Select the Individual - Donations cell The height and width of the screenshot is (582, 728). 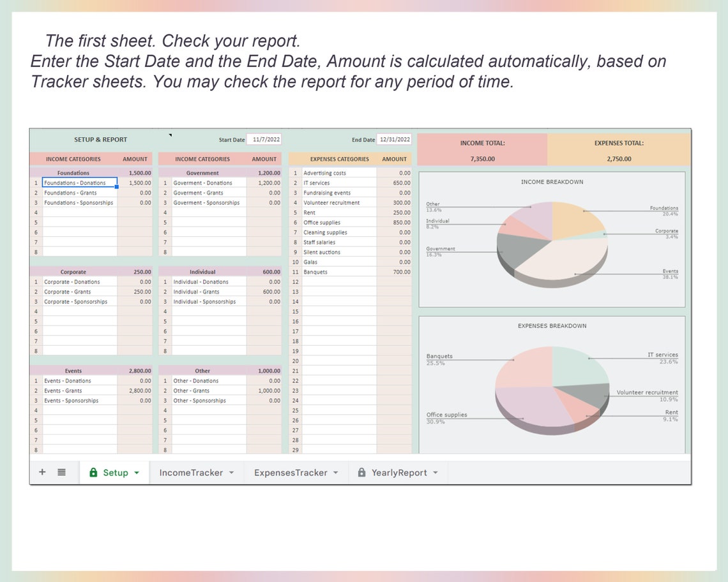(x=209, y=281)
